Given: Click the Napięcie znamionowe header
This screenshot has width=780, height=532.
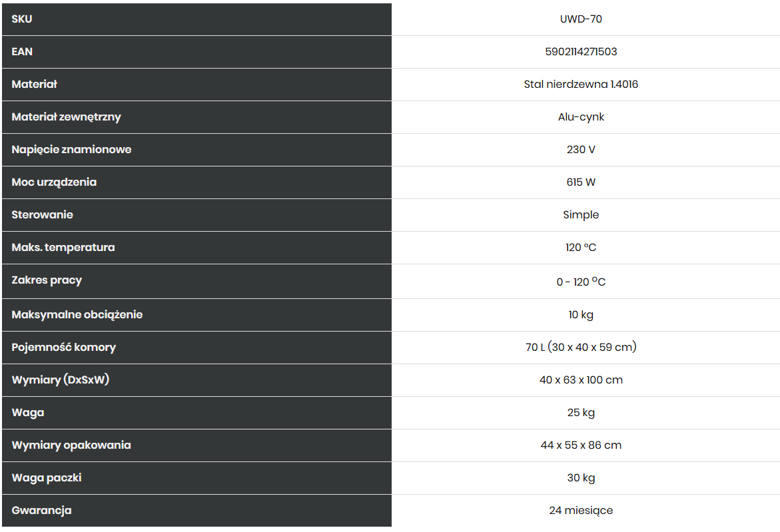Looking at the screenshot, I should [x=196, y=150].
